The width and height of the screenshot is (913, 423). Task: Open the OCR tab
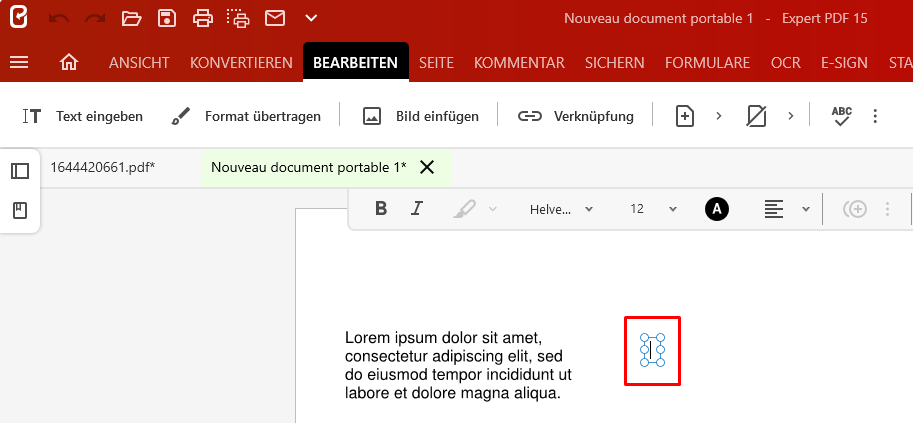[x=786, y=63]
